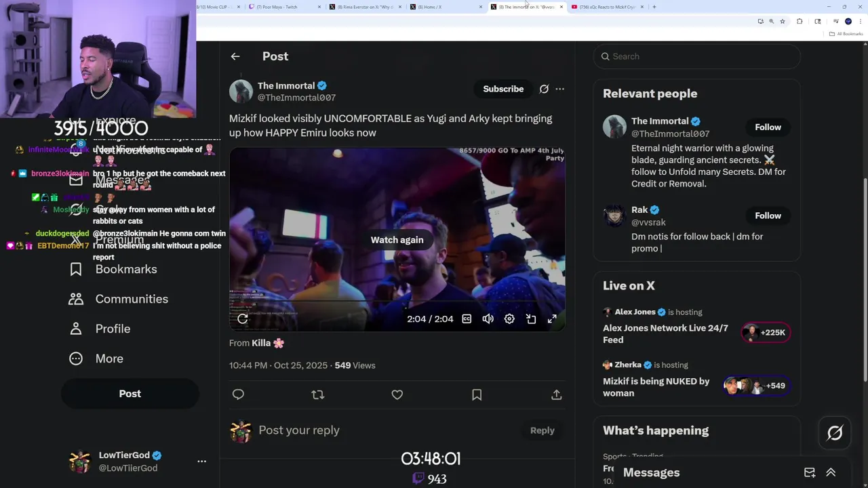Open browser extensions puzzle icon

[800, 21]
